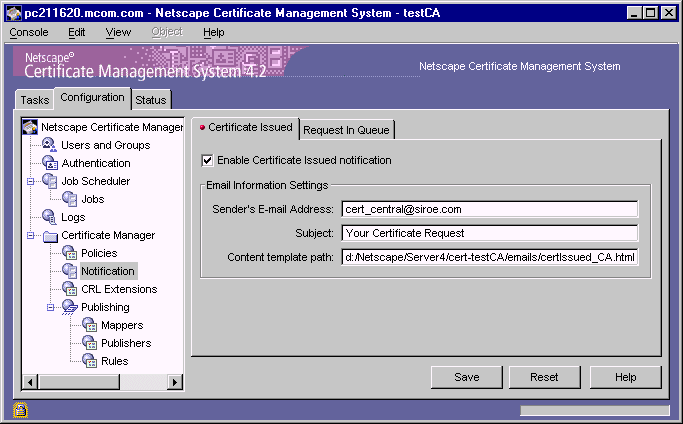
Task: Click the Jobs node icon
Action: coord(70,199)
